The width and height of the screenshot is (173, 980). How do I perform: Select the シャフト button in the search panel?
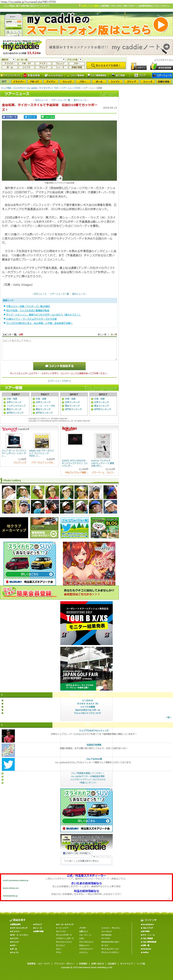27,67
